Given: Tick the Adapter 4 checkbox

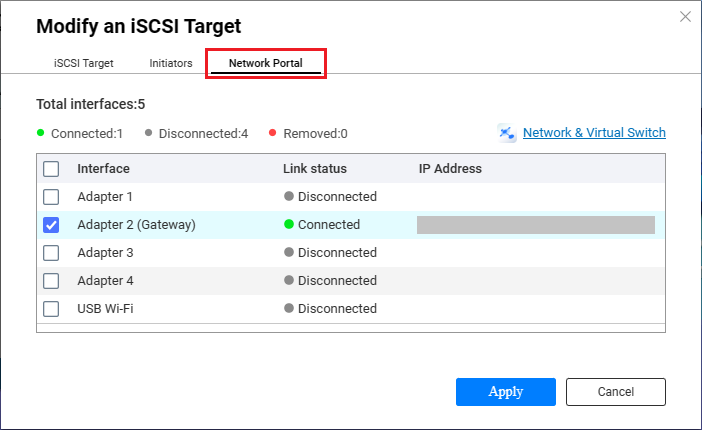Looking at the screenshot, I should click(51, 281).
